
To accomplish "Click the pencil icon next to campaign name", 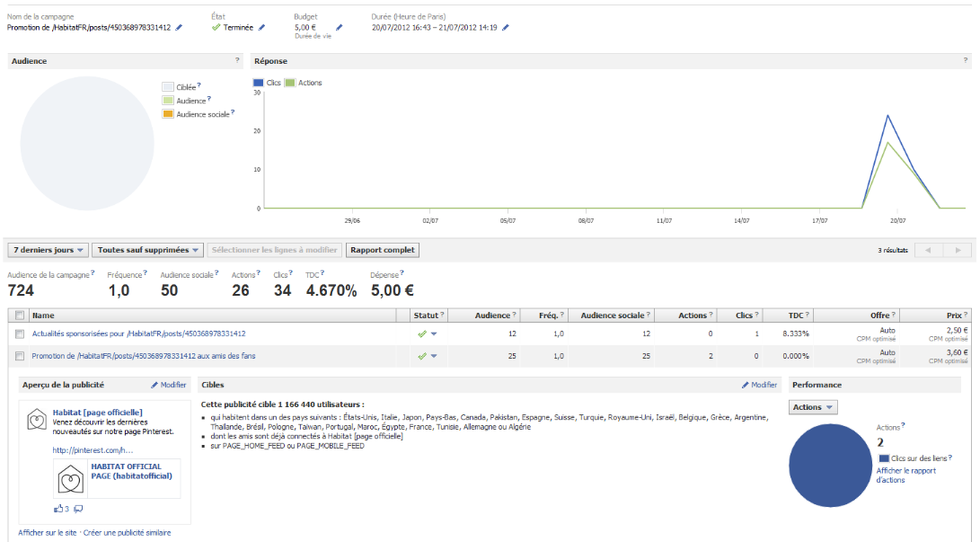I will click(179, 28).
